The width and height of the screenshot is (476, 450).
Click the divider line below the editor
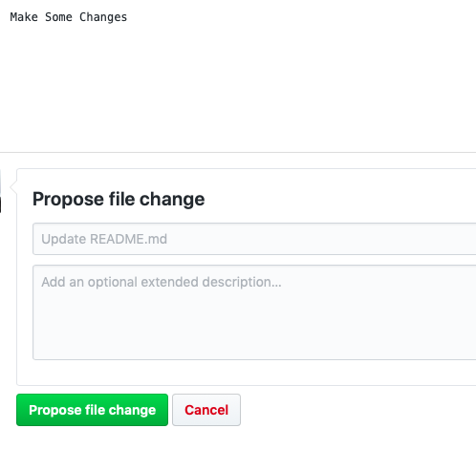tap(238, 152)
